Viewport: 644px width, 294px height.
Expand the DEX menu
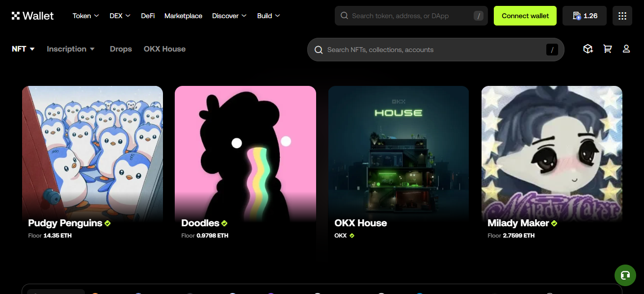click(120, 16)
